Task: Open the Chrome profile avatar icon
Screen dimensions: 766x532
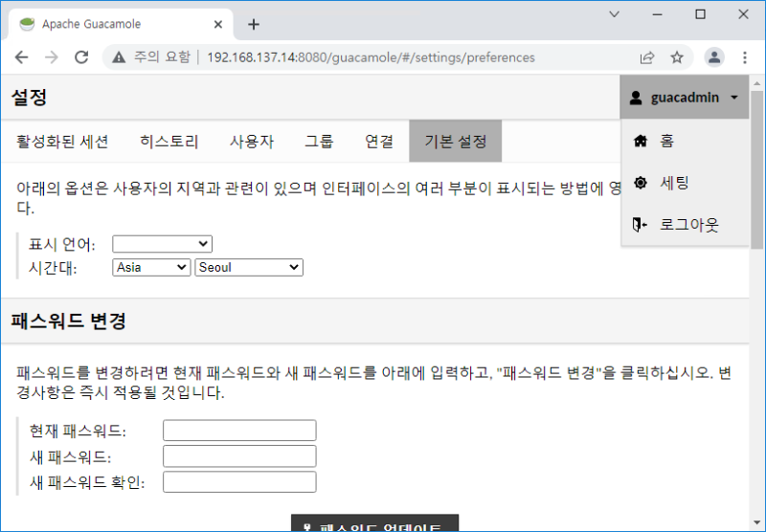Action: [x=714, y=57]
